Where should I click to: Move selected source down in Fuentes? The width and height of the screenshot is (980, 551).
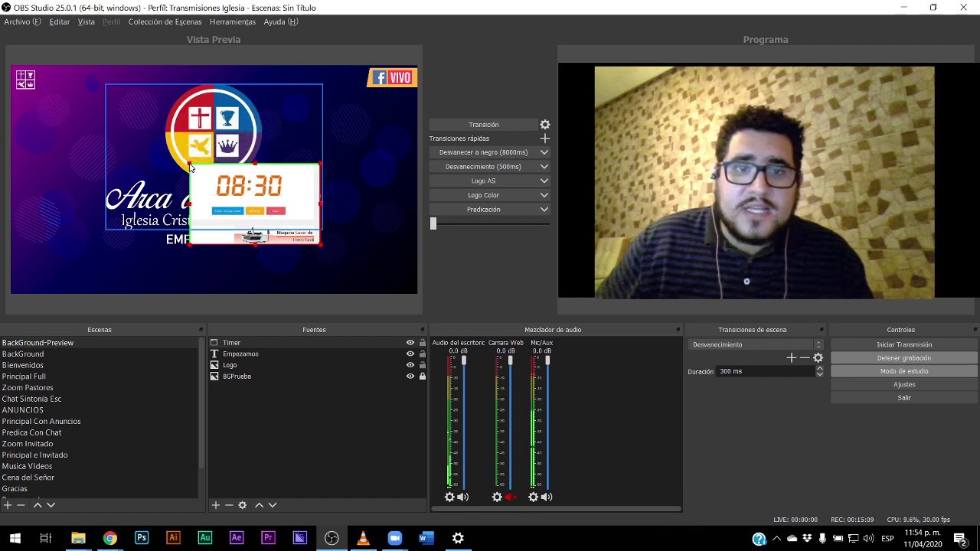tap(273, 505)
